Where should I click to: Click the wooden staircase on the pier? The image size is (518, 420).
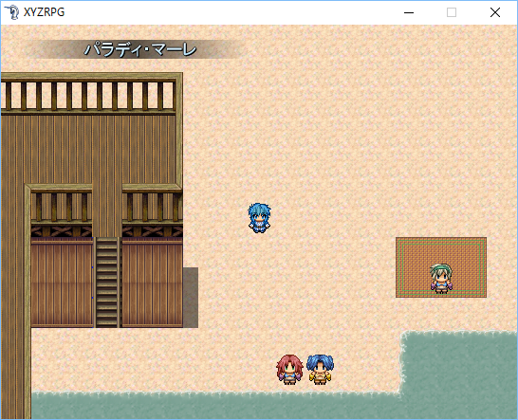point(106,283)
